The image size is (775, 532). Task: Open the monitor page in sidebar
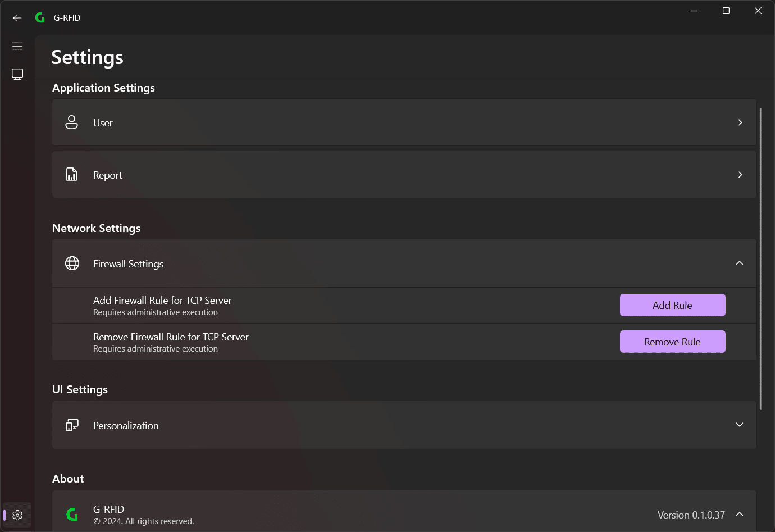tap(17, 74)
